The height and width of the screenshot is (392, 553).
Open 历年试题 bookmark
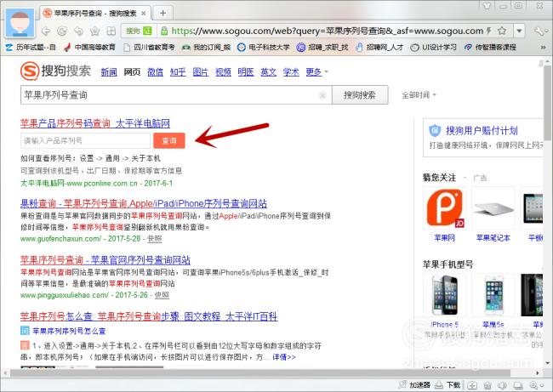pos(31,47)
